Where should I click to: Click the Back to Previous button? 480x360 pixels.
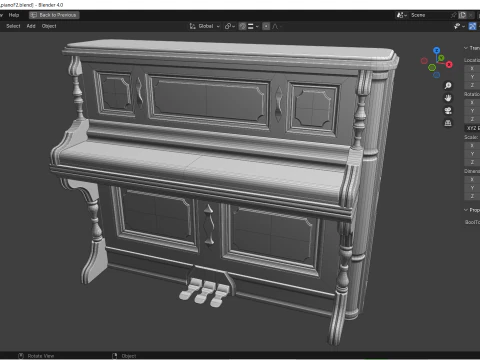point(54,15)
